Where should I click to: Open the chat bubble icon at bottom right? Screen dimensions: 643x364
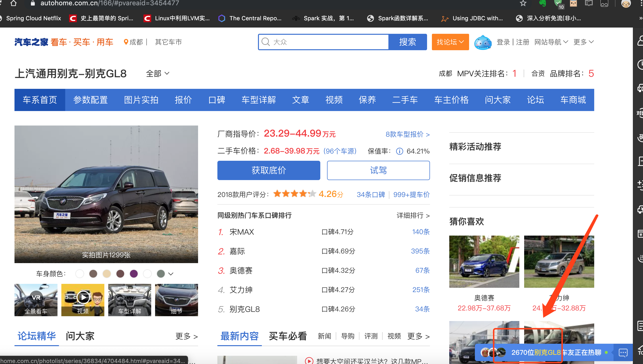[x=623, y=352]
